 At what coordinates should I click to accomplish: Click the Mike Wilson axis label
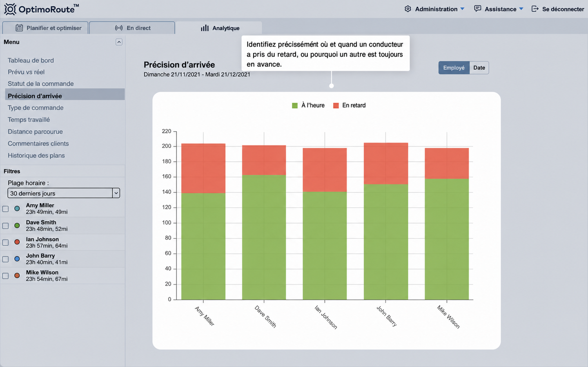coord(448,317)
